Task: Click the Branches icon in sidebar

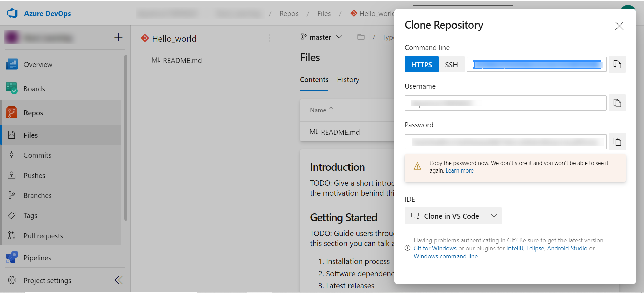Action: 12,195
